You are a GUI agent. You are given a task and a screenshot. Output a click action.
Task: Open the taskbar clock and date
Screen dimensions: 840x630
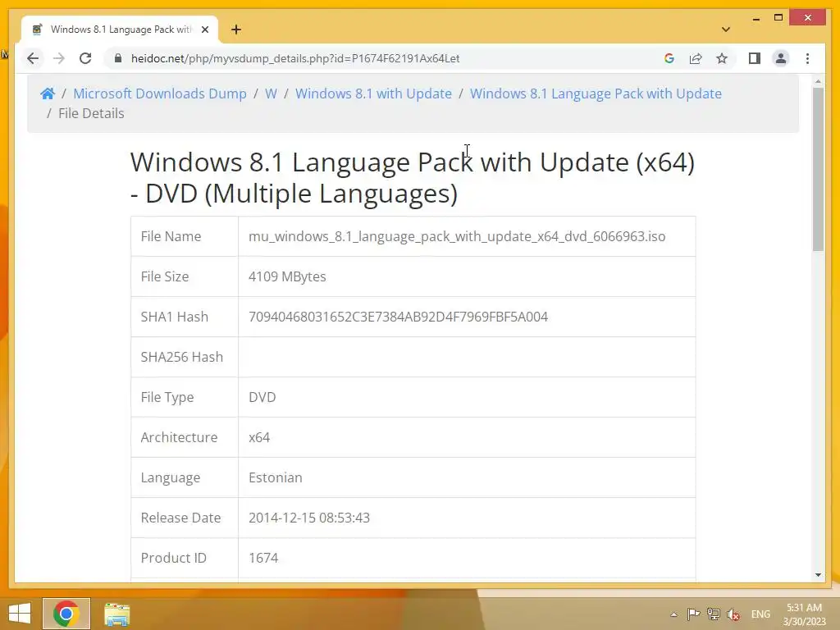804,614
